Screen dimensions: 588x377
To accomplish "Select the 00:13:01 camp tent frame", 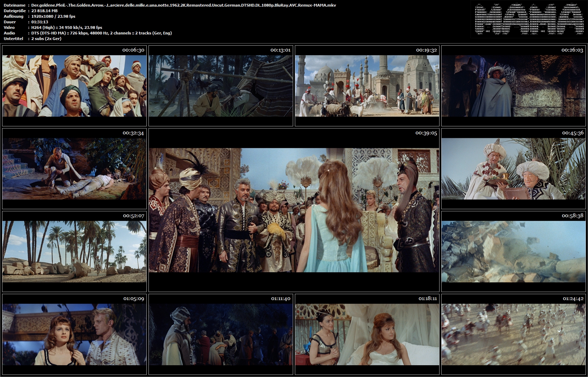I will coord(221,86).
